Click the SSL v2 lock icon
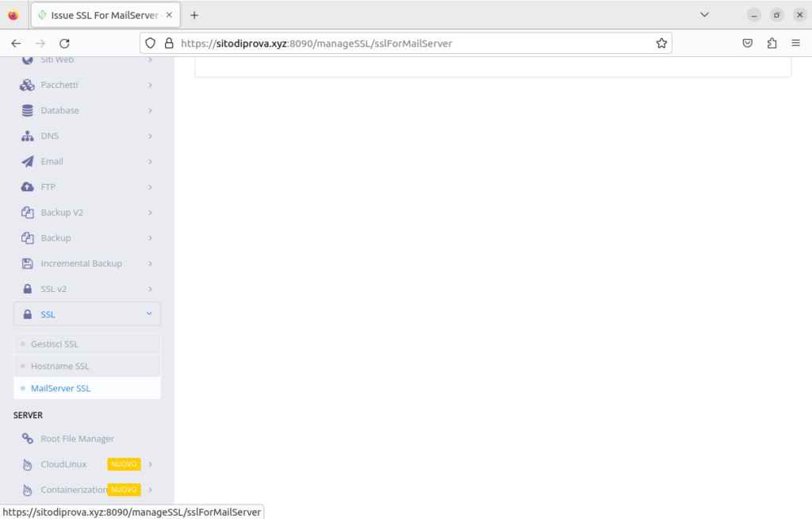812x519 pixels. tap(28, 289)
